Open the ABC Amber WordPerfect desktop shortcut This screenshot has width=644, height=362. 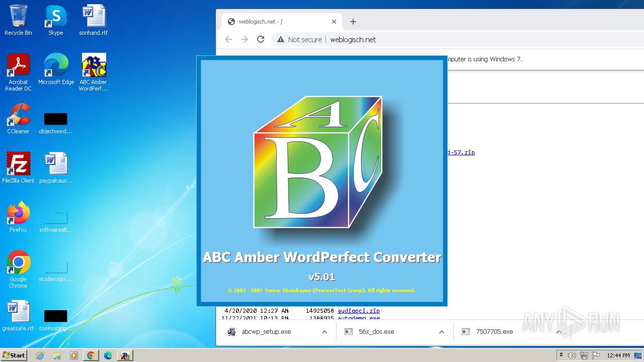[94, 72]
